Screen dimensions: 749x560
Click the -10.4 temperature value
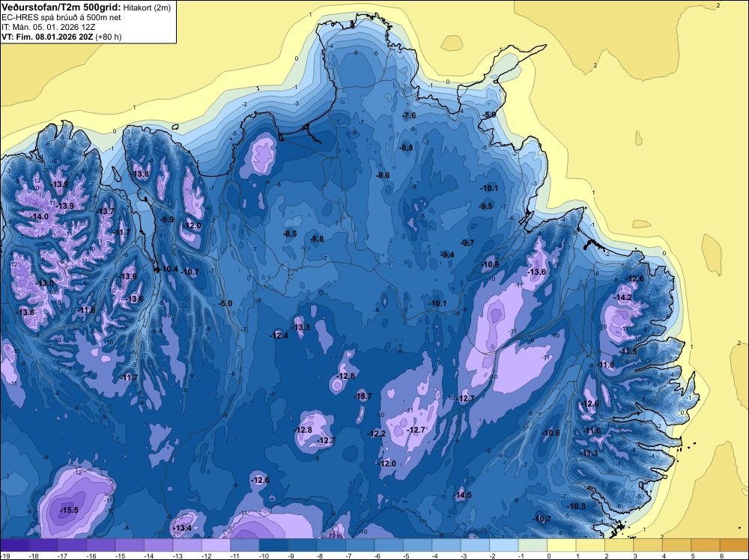coord(169,270)
